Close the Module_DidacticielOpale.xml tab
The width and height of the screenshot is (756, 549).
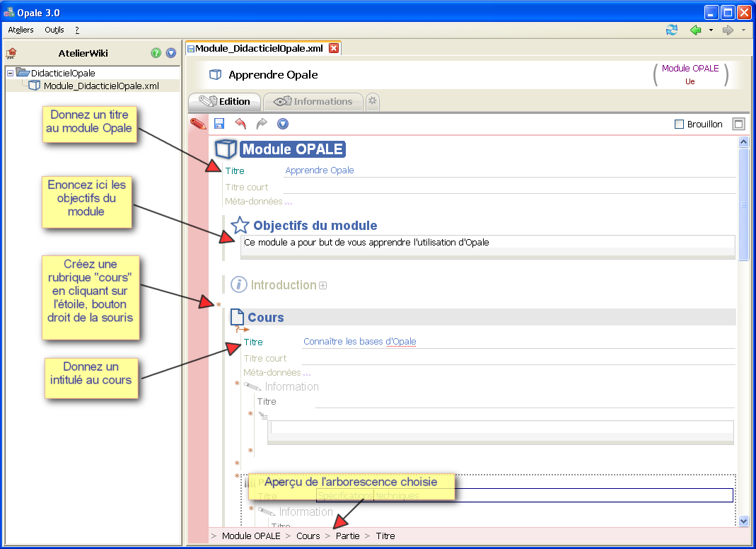[334, 48]
